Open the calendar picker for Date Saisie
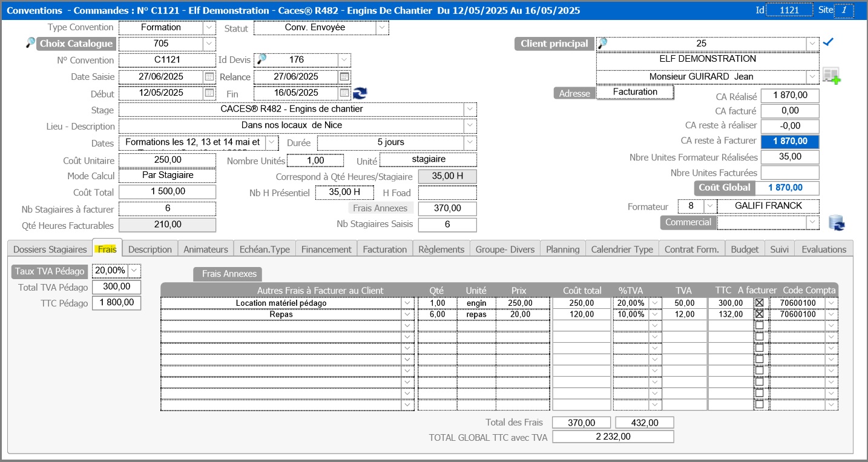The width and height of the screenshot is (868, 462). 209,76
